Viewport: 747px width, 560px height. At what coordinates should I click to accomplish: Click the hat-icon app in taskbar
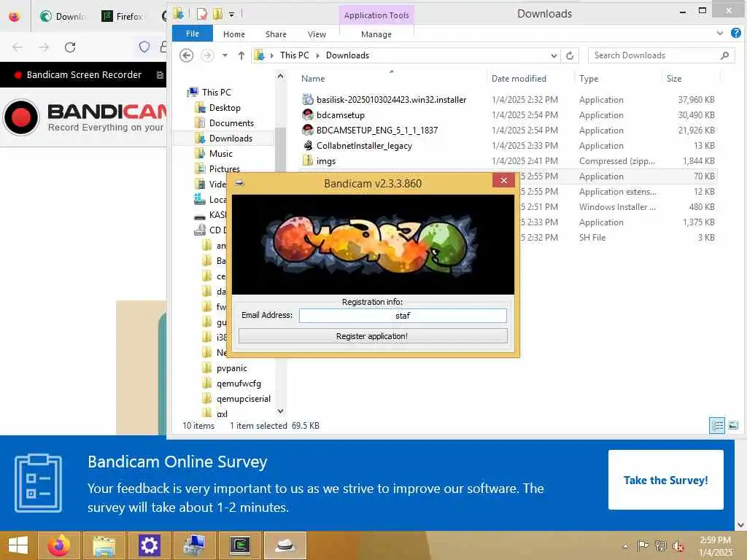tap(285, 545)
